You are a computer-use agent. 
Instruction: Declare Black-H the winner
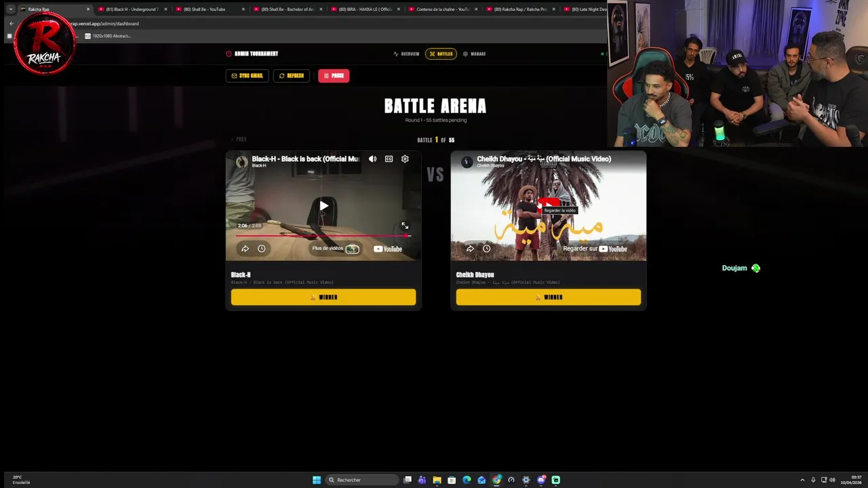tap(323, 297)
